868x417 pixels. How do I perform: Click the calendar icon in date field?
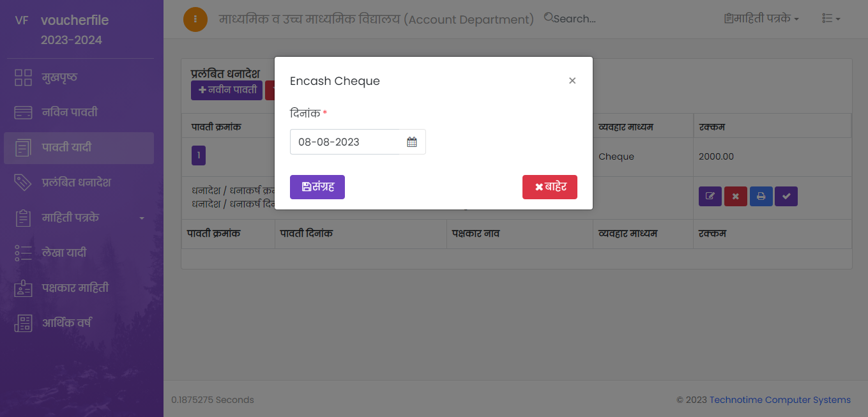[x=412, y=142]
